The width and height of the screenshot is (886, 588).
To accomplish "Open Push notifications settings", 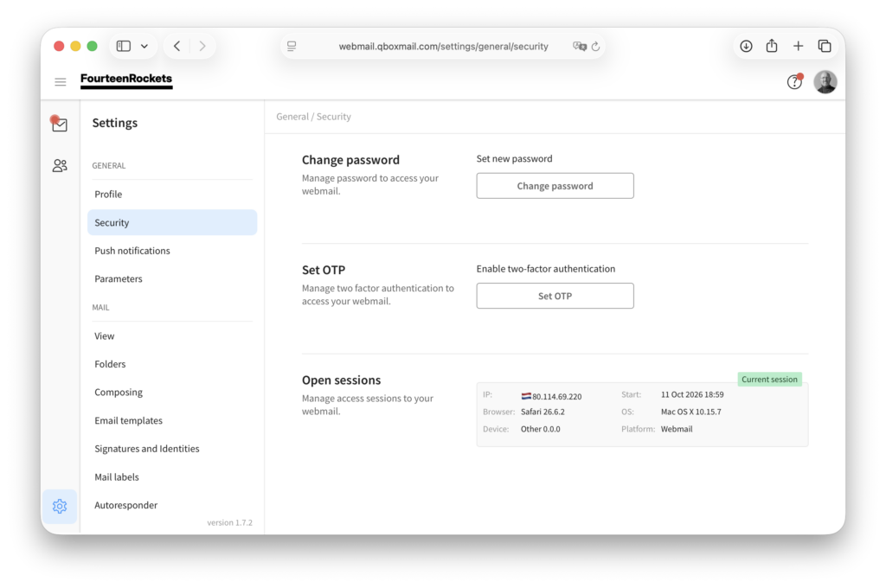I will pyautogui.click(x=172, y=251).
